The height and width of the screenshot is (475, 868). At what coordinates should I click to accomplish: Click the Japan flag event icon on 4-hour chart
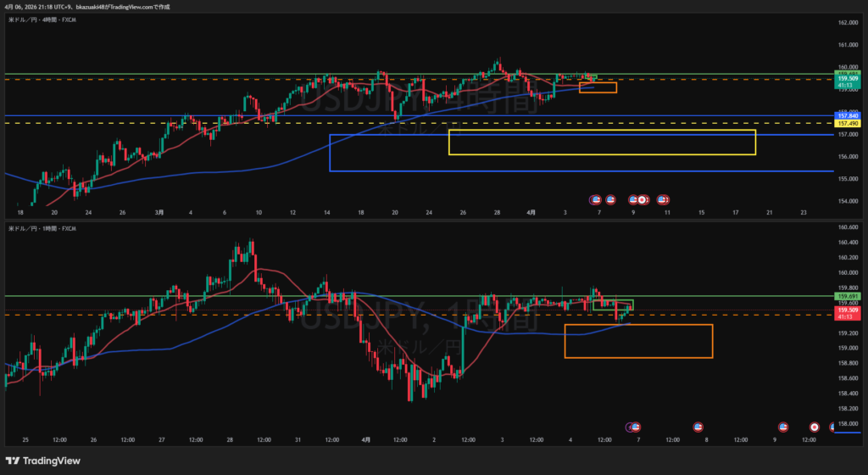coord(643,199)
